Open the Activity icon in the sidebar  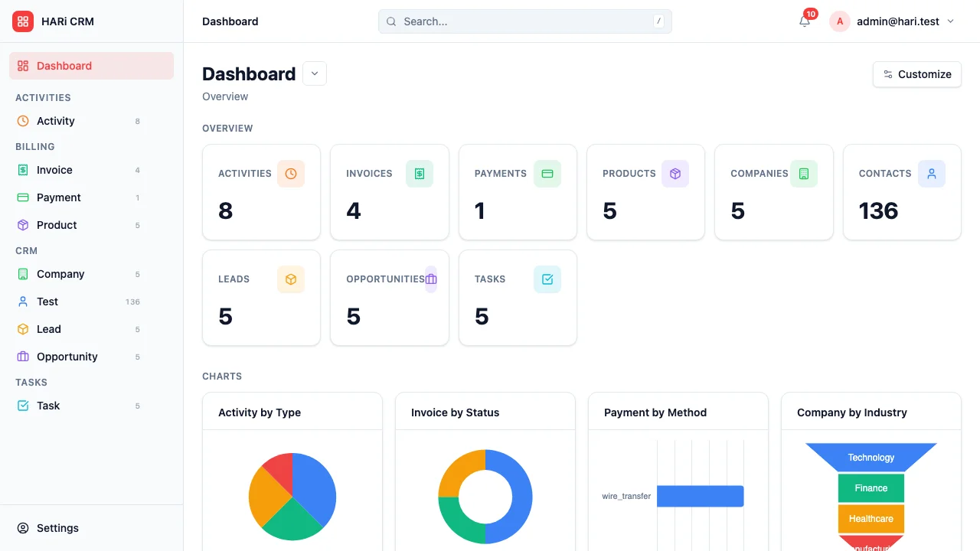coord(22,121)
